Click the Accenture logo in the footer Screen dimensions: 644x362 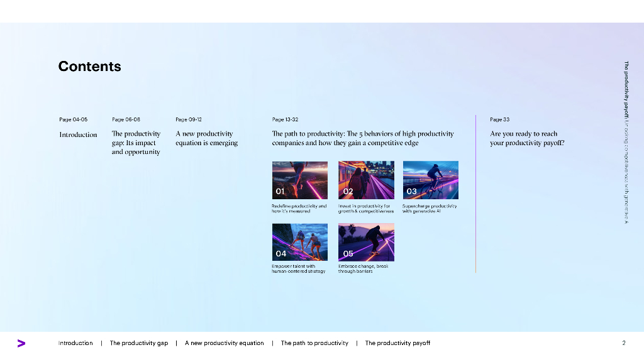click(21, 343)
